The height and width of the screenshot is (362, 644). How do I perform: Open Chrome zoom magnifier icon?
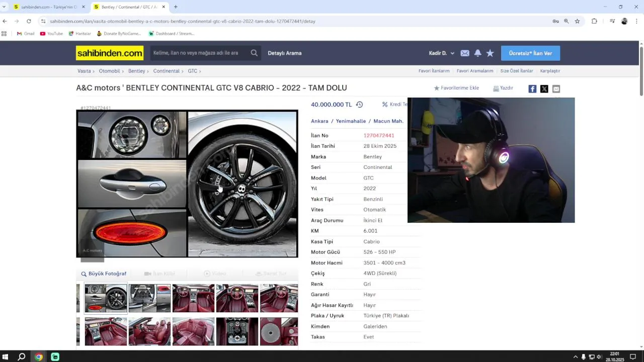coord(566,21)
